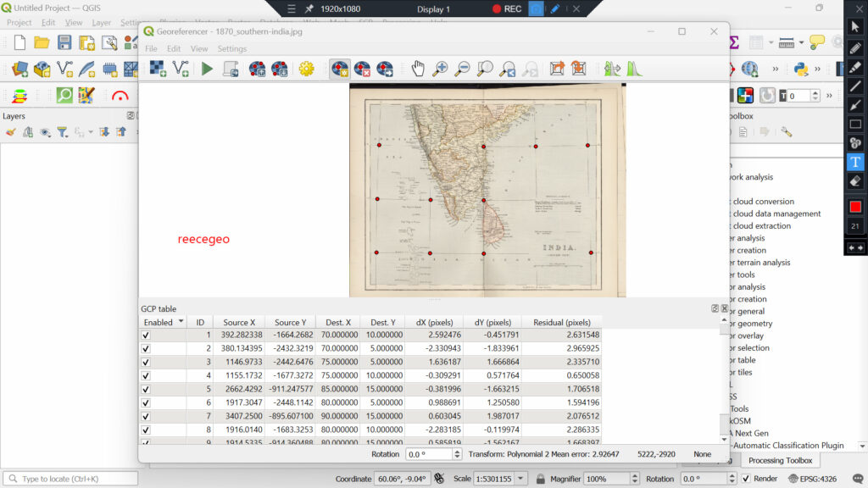
Task: Click Load GCP Points icon
Action: pyautogui.click(x=257, y=69)
